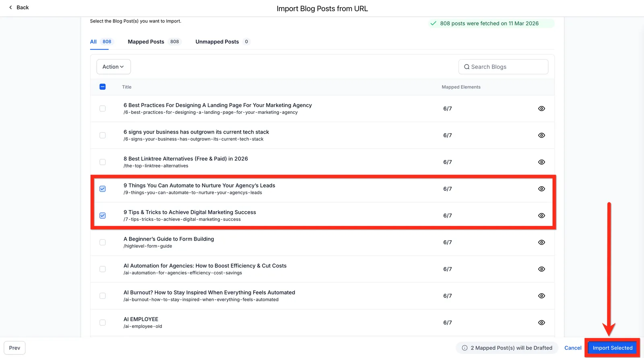Click the title AI Burnout? How to Stay Inspired

209,292
